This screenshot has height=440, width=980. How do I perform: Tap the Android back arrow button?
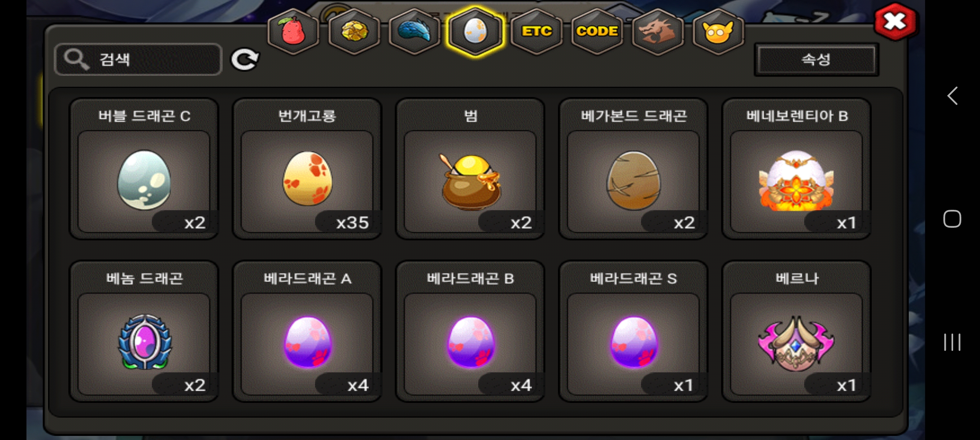tap(952, 96)
